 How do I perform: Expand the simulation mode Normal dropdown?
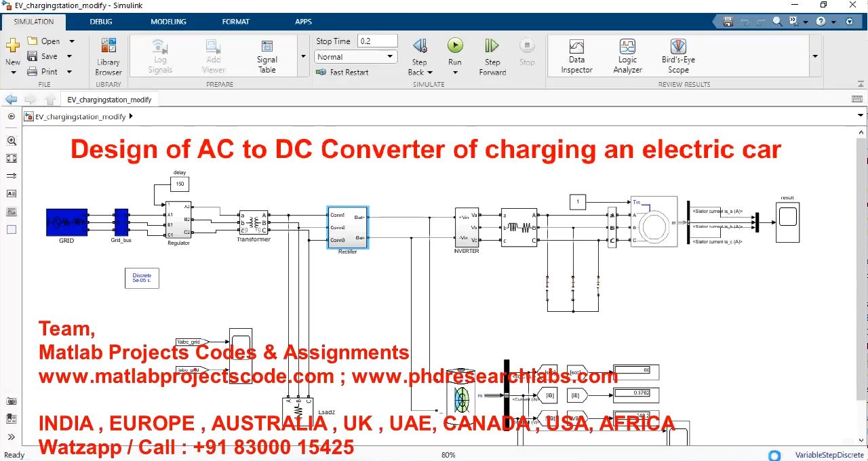coord(391,57)
